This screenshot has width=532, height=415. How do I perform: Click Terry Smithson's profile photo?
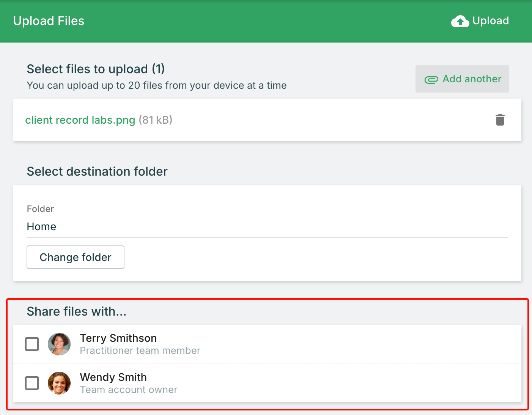point(59,344)
